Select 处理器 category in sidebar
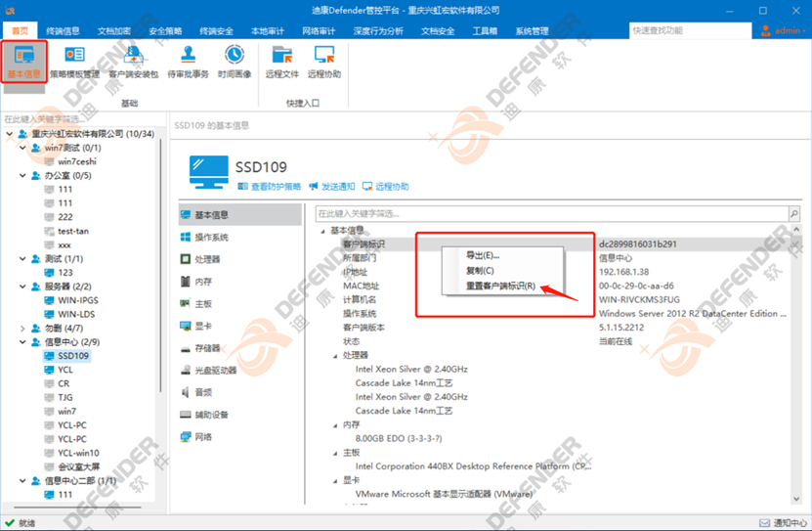 207,260
